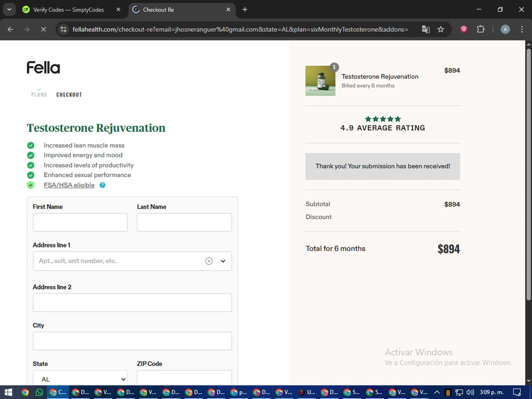Click the taskbar clock 3:09 p. m.
The image size is (532, 399).
click(492, 392)
